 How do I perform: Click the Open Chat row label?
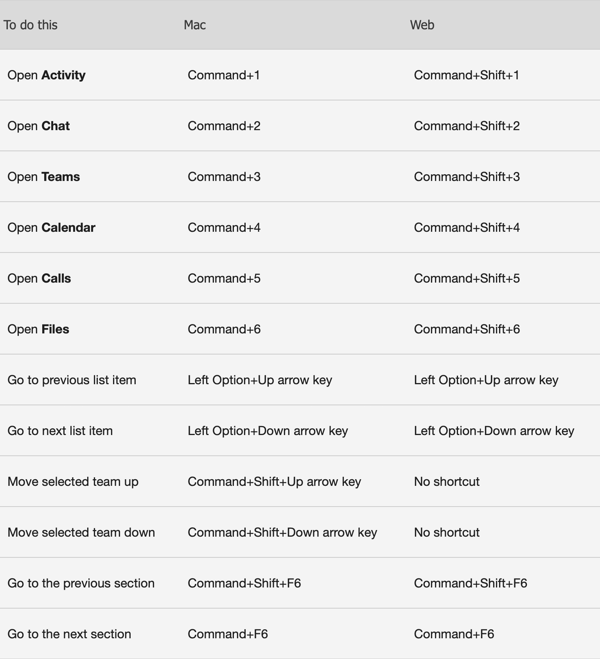[x=39, y=126]
